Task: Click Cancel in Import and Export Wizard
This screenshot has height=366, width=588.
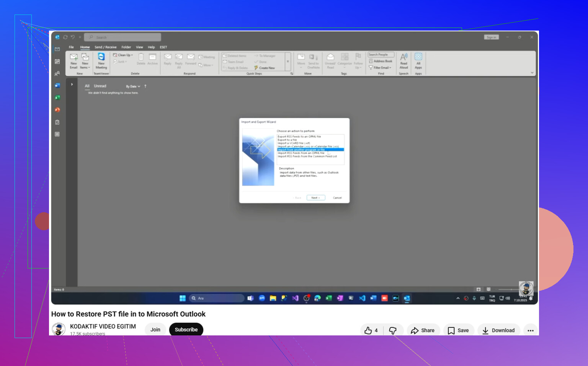Action: (x=337, y=198)
